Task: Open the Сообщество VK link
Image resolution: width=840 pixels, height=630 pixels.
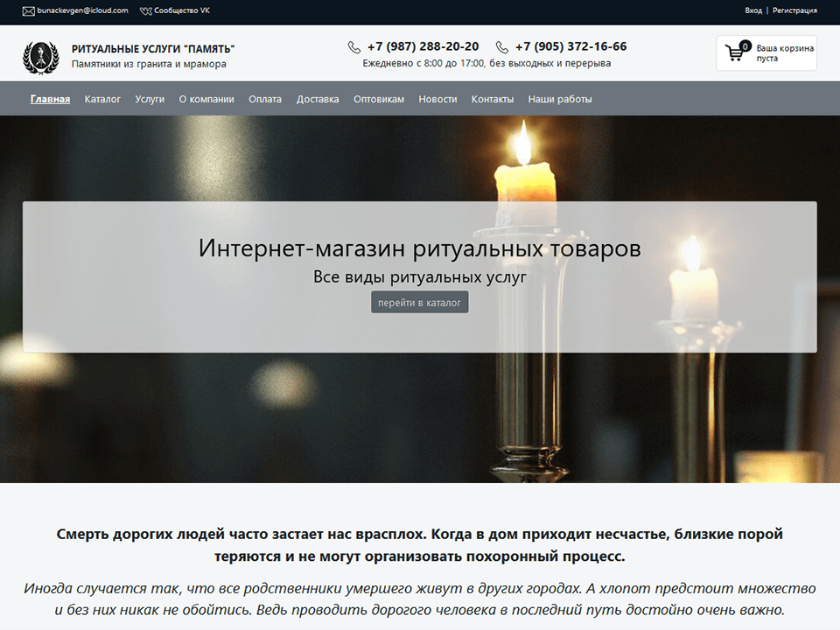Action: (x=182, y=10)
